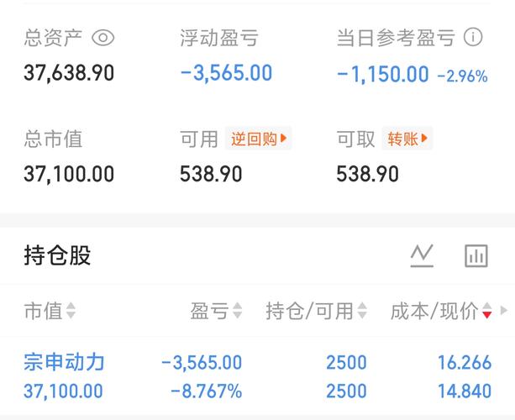This screenshot has width=515, height=420.
Task: Tap the orange arrow next to 逆回购
Action: coord(283,139)
